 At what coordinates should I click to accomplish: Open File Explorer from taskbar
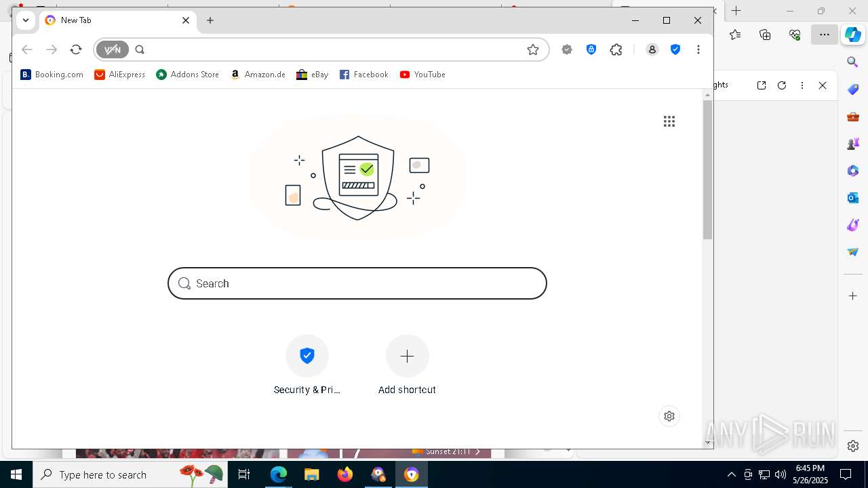click(x=312, y=474)
